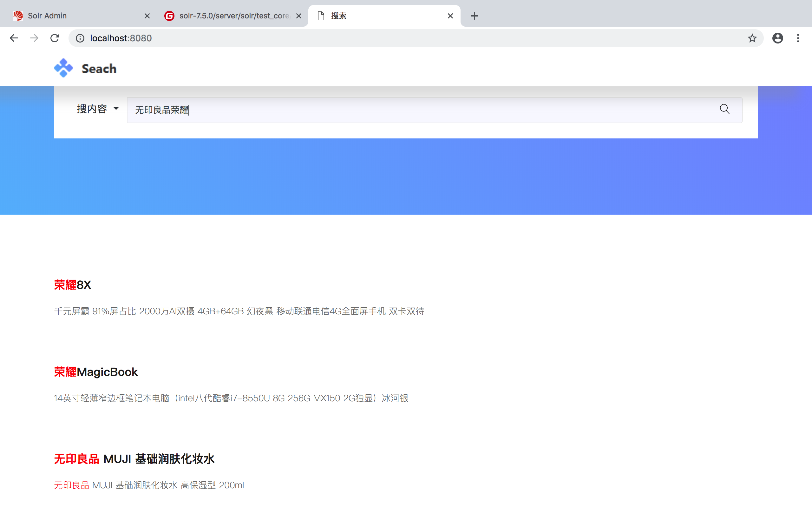812x508 pixels.
Task: Open the 荣耀MagicBook result title
Action: pos(96,372)
